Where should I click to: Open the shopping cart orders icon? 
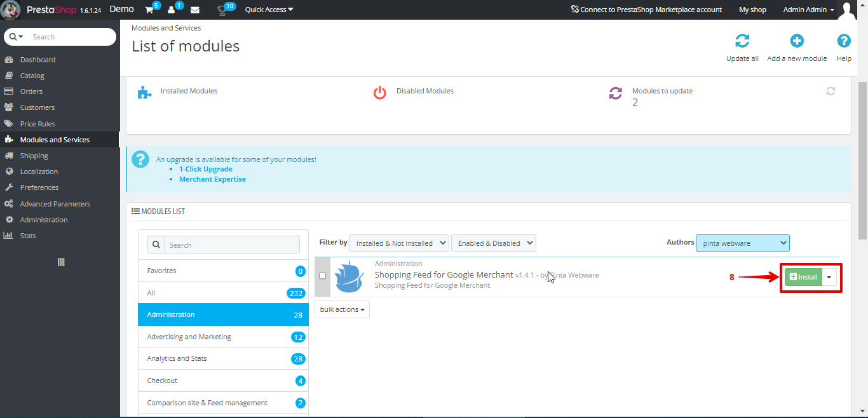149,10
